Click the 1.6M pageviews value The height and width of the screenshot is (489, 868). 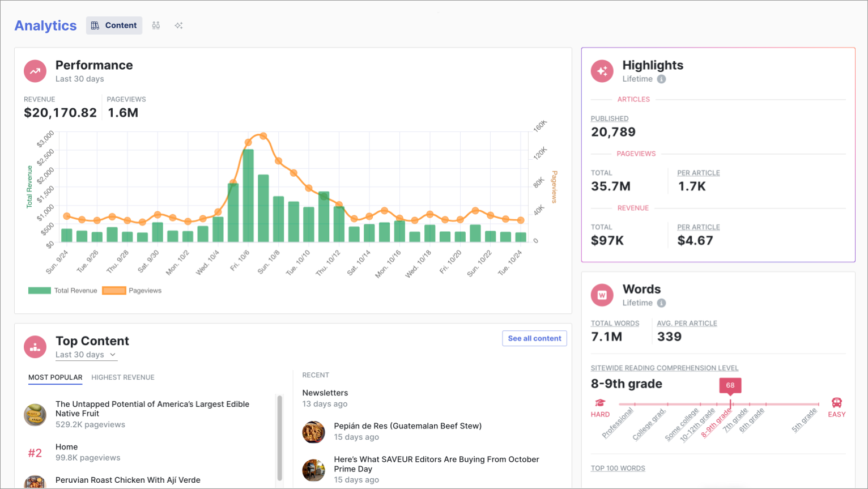(x=123, y=113)
